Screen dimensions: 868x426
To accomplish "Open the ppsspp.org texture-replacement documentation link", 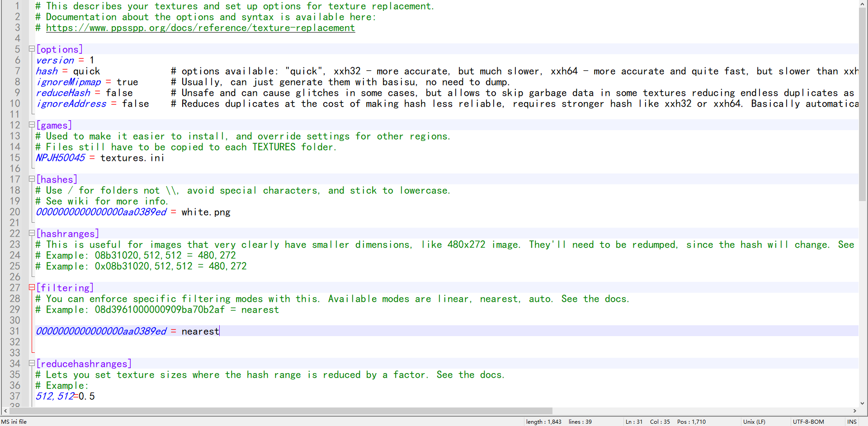I will pyautogui.click(x=200, y=28).
